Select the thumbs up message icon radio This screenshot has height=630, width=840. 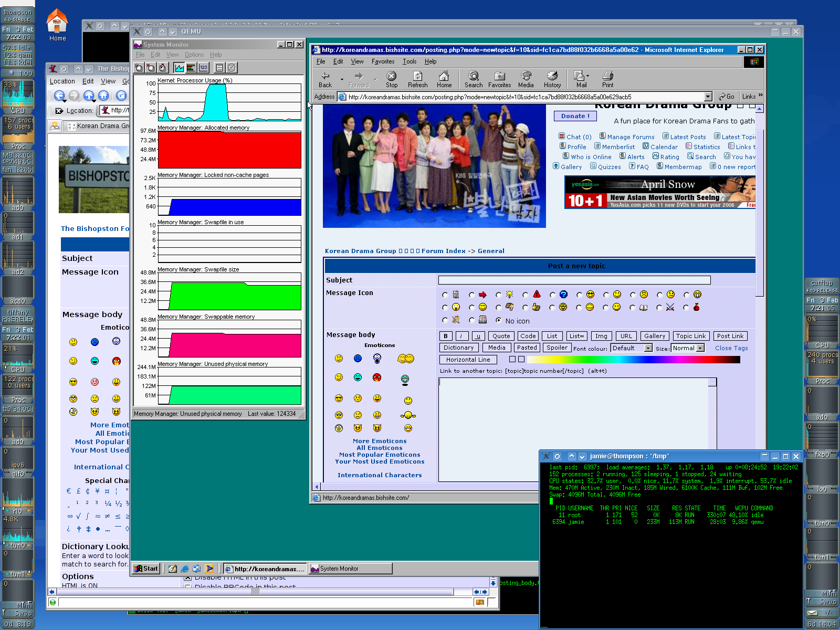click(x=526, y=308)
